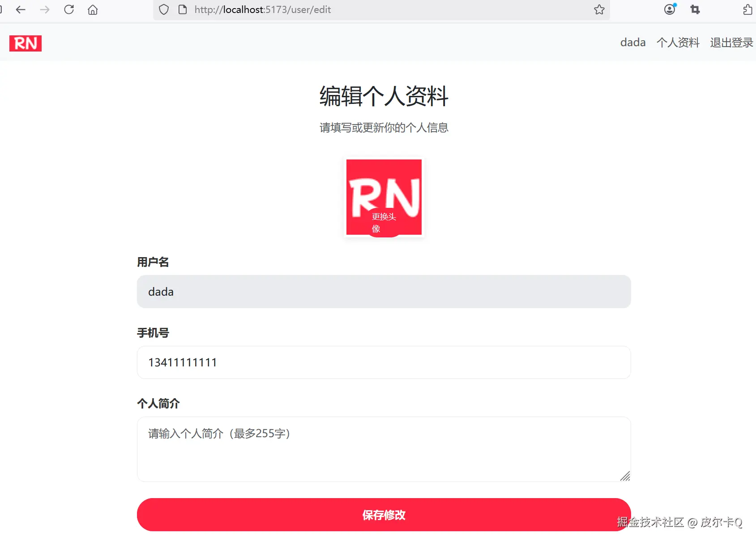Click the dada username link in navbar
Image resolution: width=756 pixels, height=542 pixels.
coord(632,43)
